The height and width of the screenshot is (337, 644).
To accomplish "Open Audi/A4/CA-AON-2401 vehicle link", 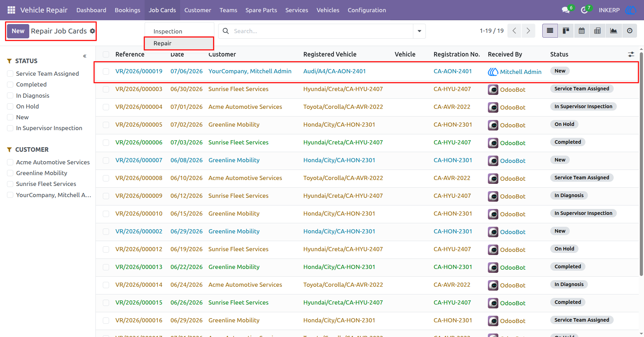I will click(335, 71).
